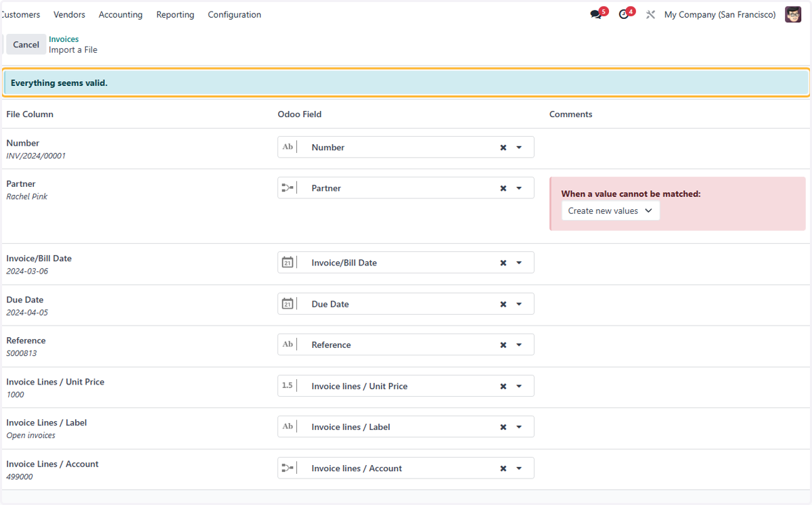The height and width of the screenshot is (505, 812).
Task: Expand the Number field dropdown arrow
Action: [x=519, y=148]
